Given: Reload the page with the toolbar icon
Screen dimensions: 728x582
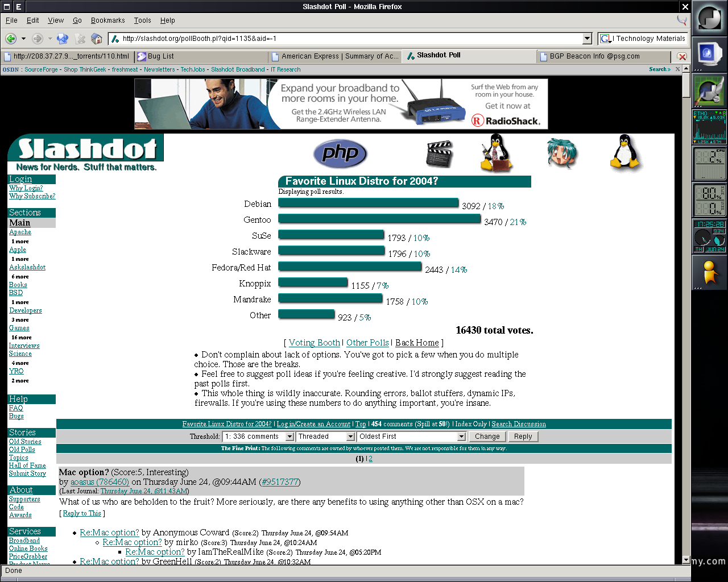Looking at the screenshot, I should pyautogui.click(x=63, y=39).
